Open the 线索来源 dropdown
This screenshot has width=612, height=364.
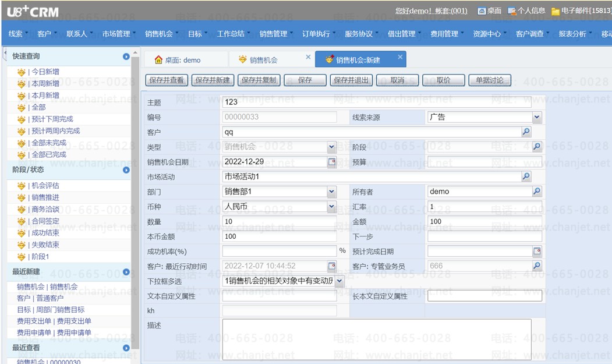pyautogui.click(x=536, y=118)
